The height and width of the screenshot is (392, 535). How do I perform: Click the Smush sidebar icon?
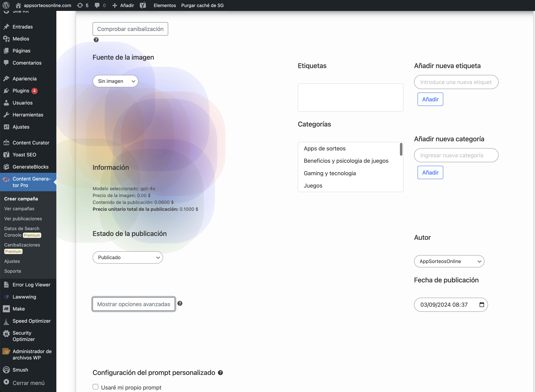coord(6,370)
